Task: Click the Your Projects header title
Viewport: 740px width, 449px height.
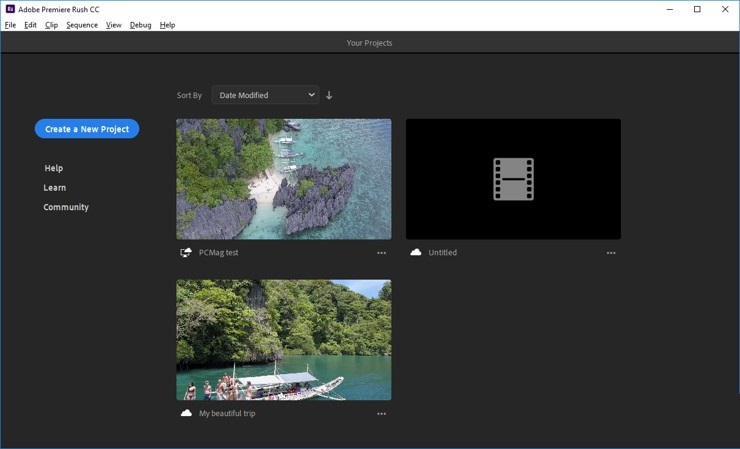Action: 369,43
